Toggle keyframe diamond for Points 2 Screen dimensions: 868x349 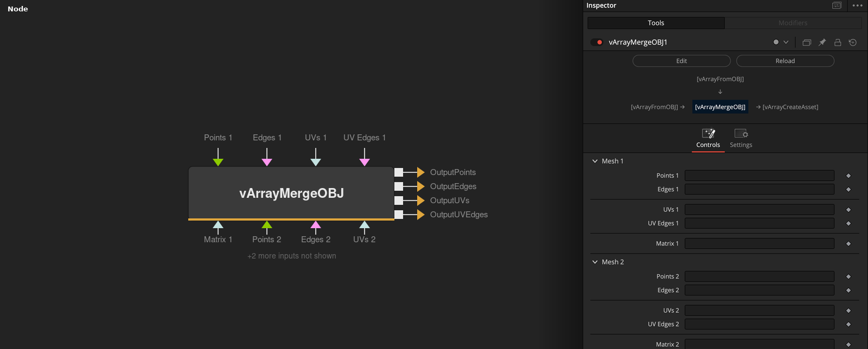point(848,277)
